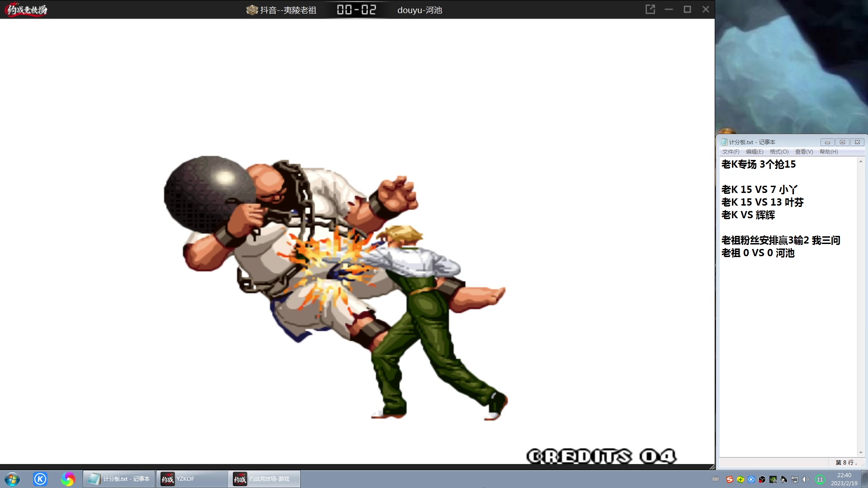This screenshot has height=488, width=868.
Task: Click the satellite dish tray icon
Action: tap(784, 479)
